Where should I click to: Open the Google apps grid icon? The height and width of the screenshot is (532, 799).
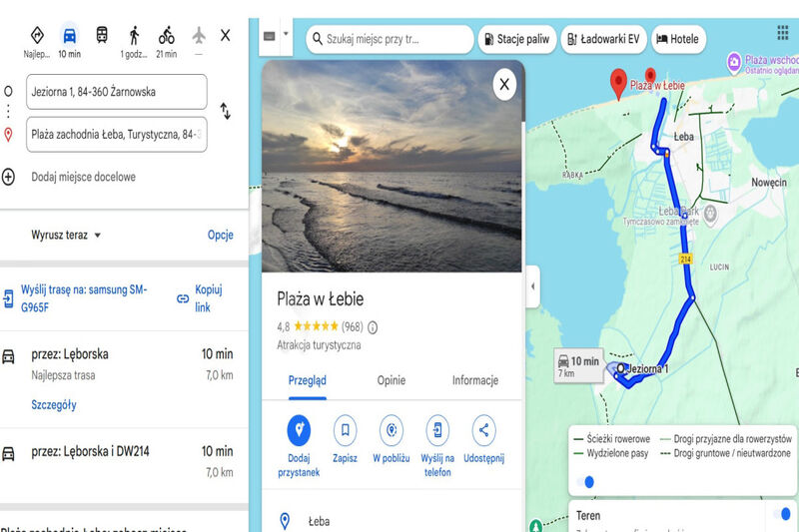click(783, 33)
